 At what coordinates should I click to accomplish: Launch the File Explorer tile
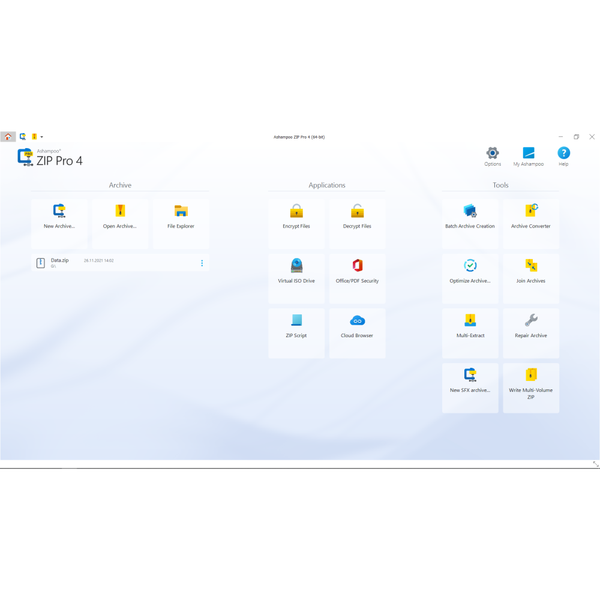pyautogui.click(x=181, y=224)
